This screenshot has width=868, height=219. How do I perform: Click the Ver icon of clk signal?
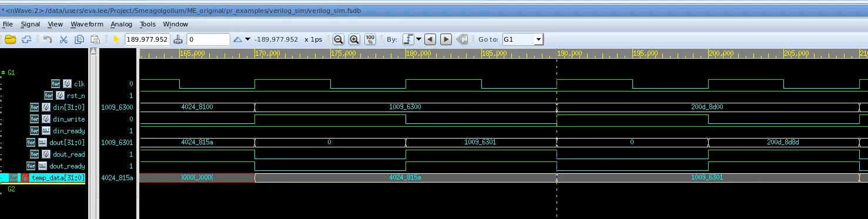(55, 84)
